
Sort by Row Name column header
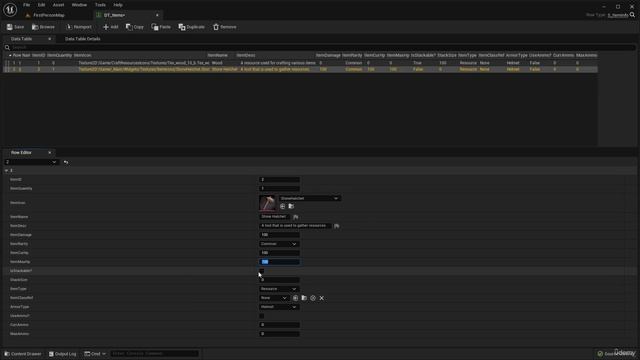pos(21,55)
